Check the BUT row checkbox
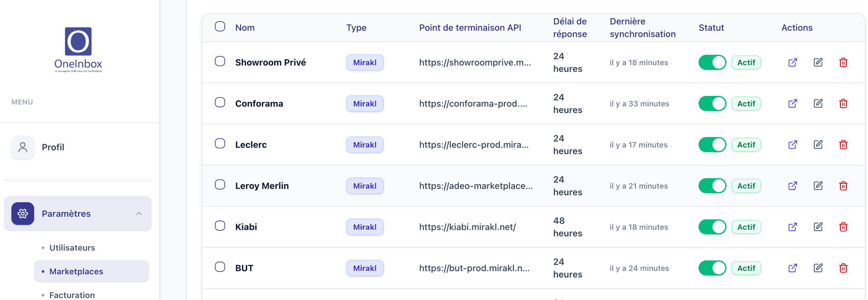 click(220, 267)
